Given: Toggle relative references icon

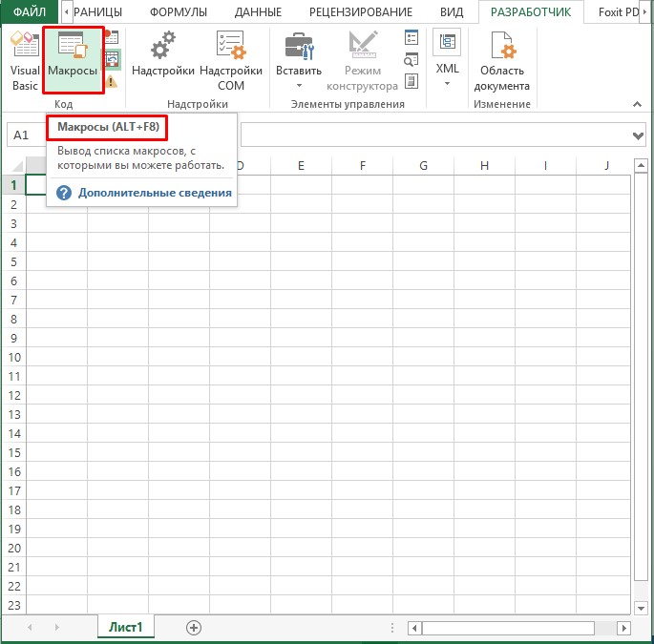Looking at the screenshot, I should [113, 59].
